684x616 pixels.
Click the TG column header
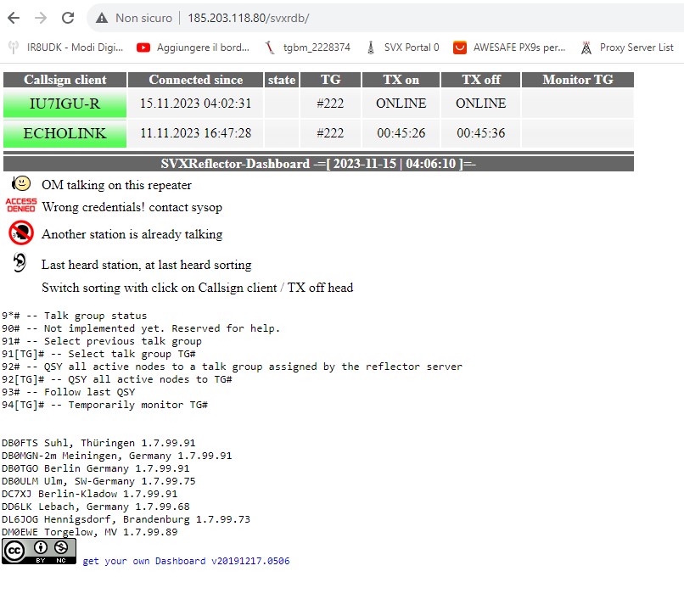pyautogui.click(x=330, y=80)
